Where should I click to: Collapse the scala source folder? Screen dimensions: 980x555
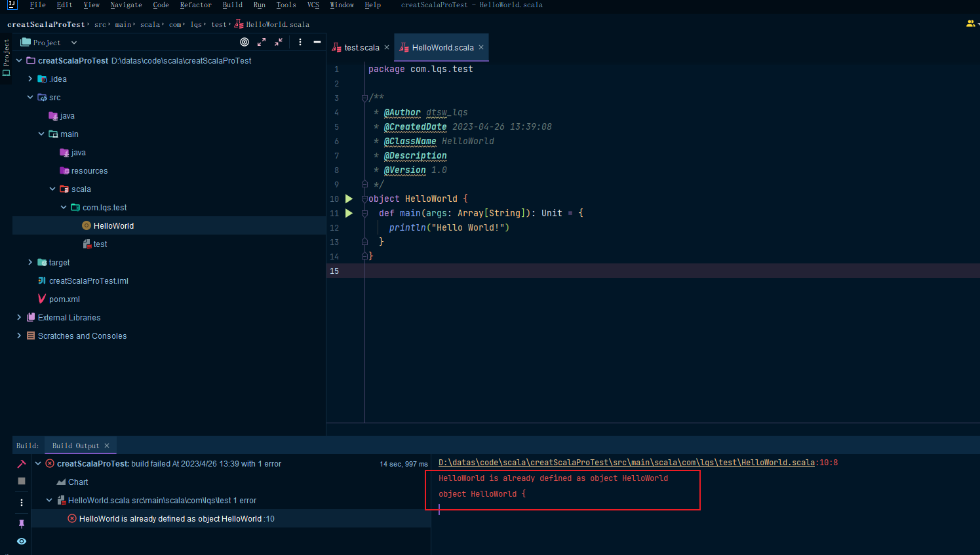52,189
